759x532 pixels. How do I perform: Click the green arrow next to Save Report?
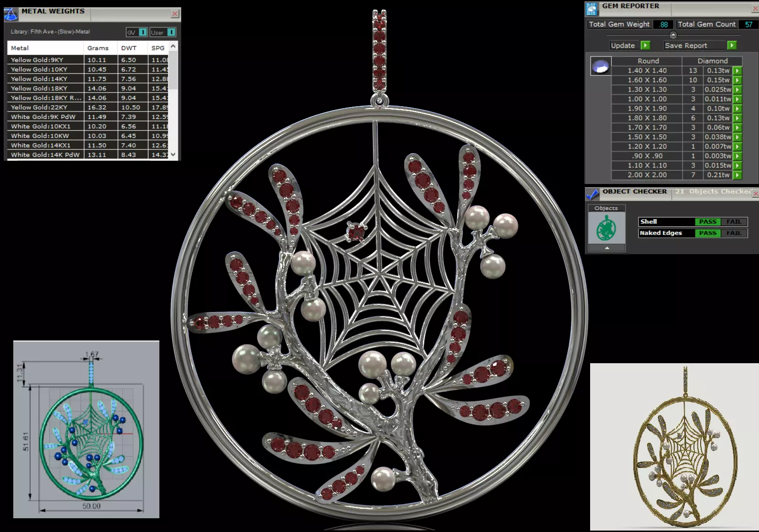[732, 45]
